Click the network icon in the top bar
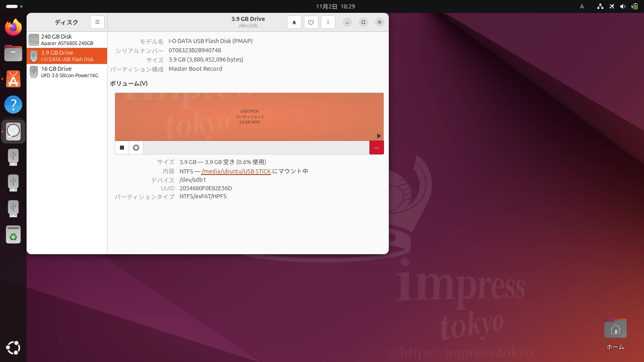Viewport: 644px width, 362px height. tap(601, 6)
